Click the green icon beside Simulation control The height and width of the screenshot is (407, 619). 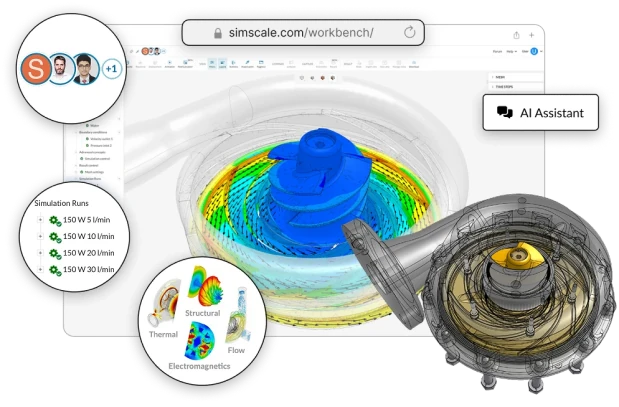81,159
